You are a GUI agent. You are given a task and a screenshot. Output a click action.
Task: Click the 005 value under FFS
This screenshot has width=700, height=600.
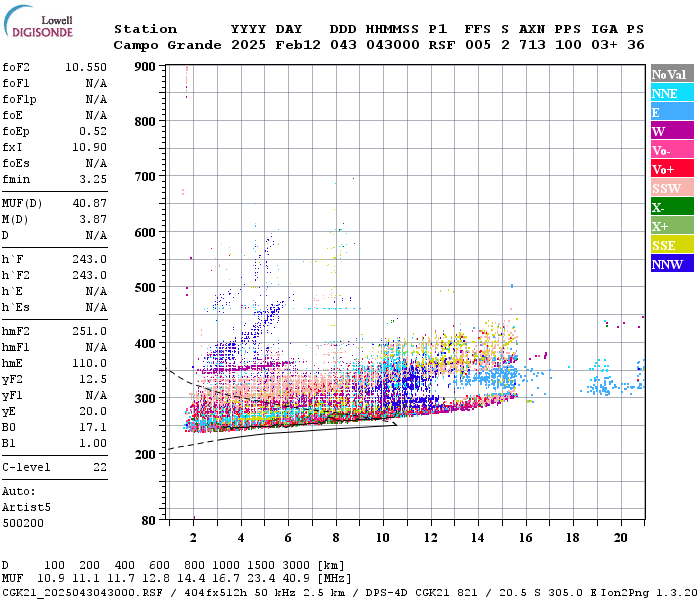pos(478,45)
